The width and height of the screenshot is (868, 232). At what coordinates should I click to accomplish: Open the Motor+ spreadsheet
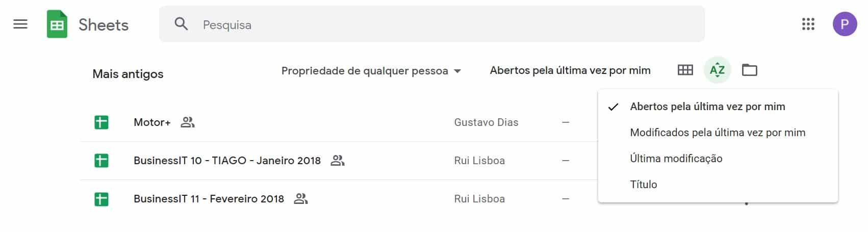(x=152, y=122)
